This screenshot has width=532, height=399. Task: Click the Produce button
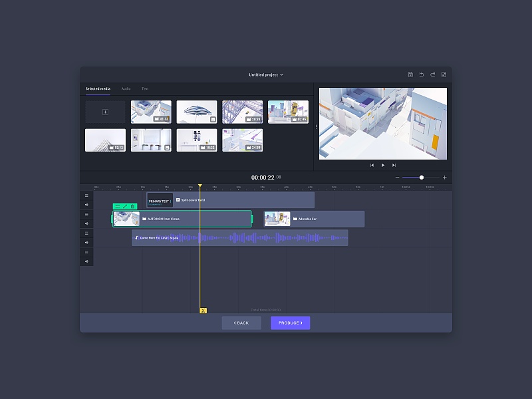coord(290,323)
